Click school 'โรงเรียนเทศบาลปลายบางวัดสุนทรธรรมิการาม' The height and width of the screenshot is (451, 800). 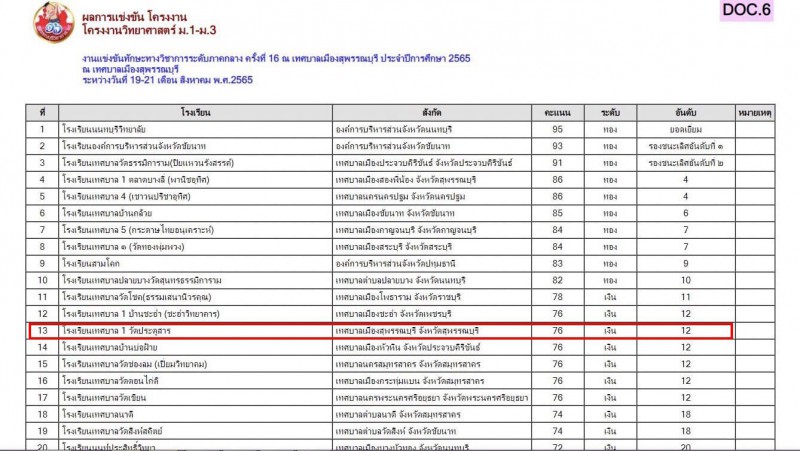point(142,281)
